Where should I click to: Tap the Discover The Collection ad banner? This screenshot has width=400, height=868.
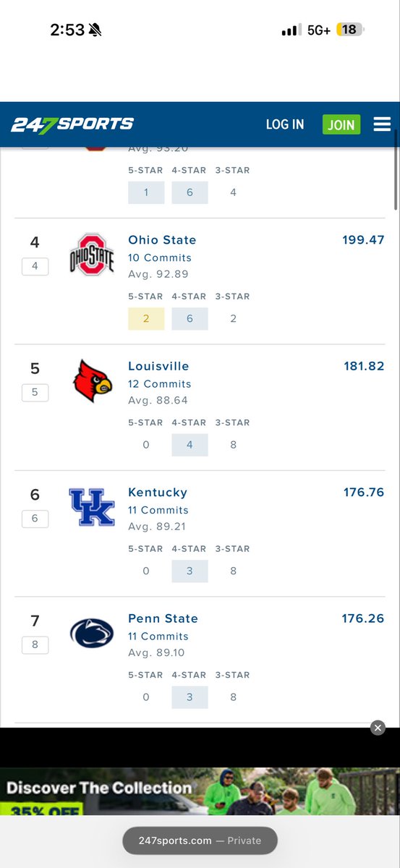click(x=200, y=791)
